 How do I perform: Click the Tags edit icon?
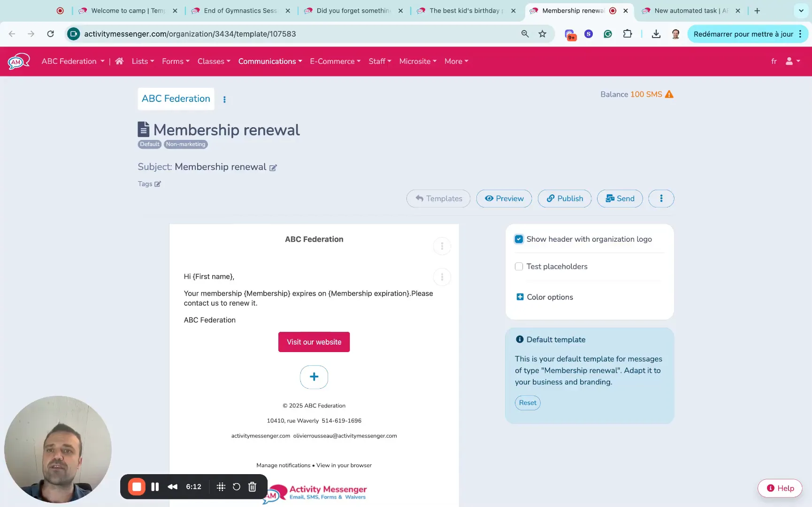click(x=158, y=184)
